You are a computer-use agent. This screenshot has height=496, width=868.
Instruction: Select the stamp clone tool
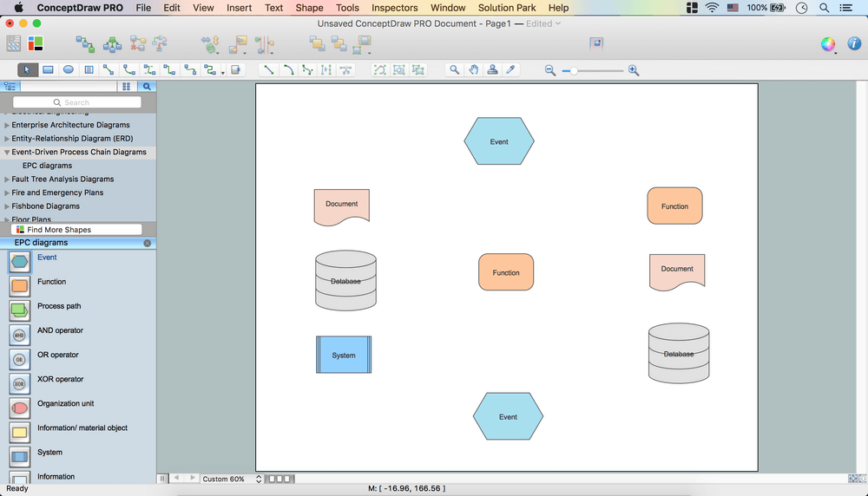pyautogui.click(x=492, y=70)
